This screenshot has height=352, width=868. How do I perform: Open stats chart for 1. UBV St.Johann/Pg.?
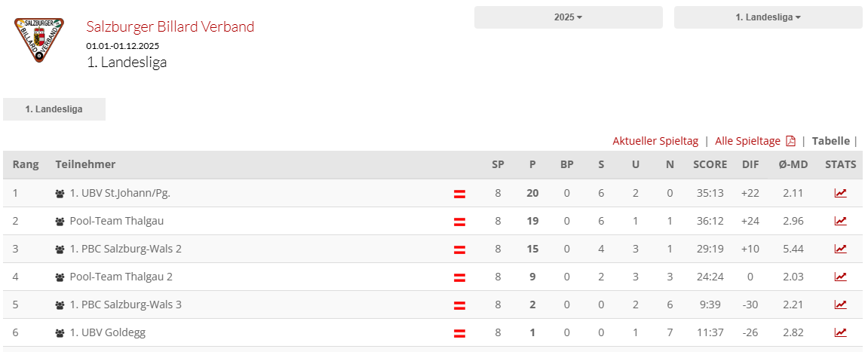pos(840,193)
